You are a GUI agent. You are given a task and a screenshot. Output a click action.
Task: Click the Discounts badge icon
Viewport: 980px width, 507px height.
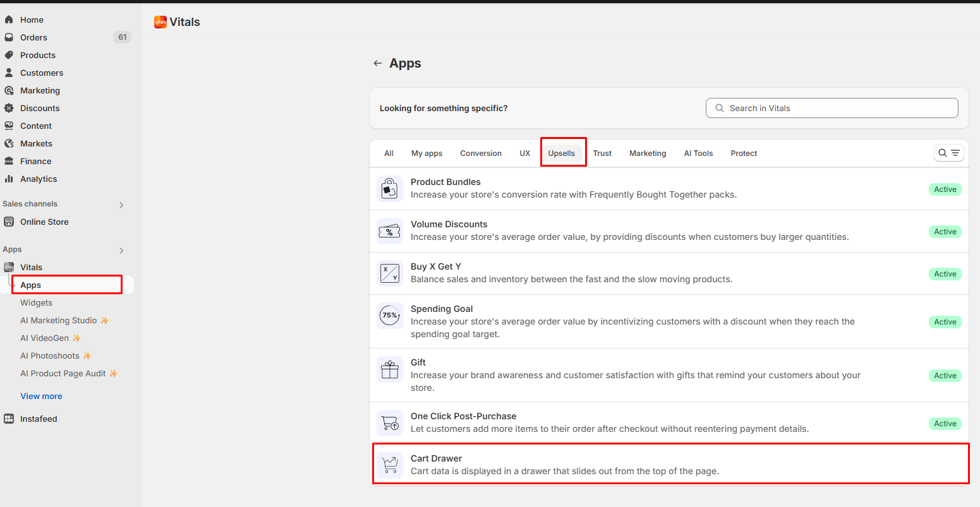pyautogui.click(x=9, y=108)
